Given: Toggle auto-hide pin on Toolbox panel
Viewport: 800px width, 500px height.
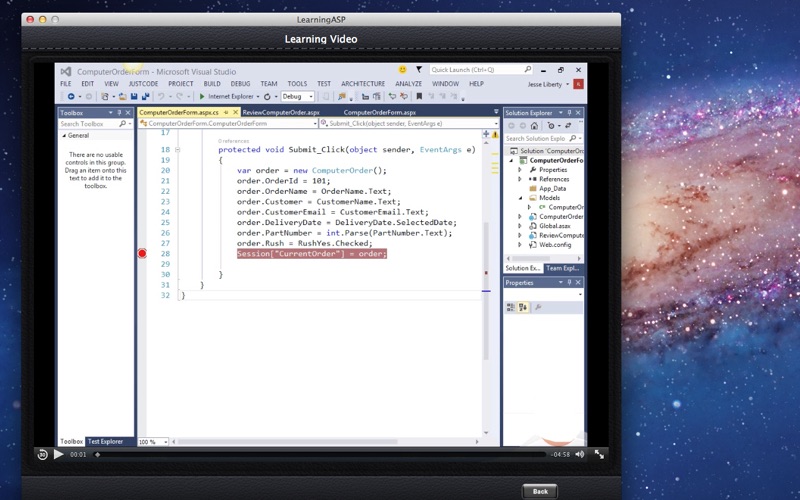Looking at the screenshot, I should coord(119,113).
